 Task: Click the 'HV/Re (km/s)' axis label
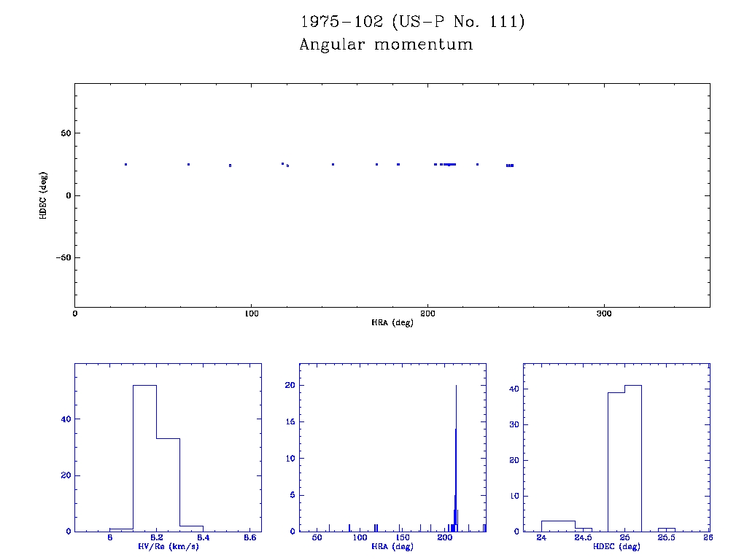pyautogui.click(x=168, y=546)
